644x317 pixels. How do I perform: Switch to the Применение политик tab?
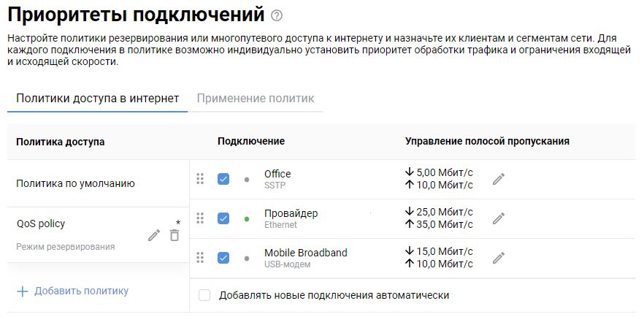click(x=255, y=98)
